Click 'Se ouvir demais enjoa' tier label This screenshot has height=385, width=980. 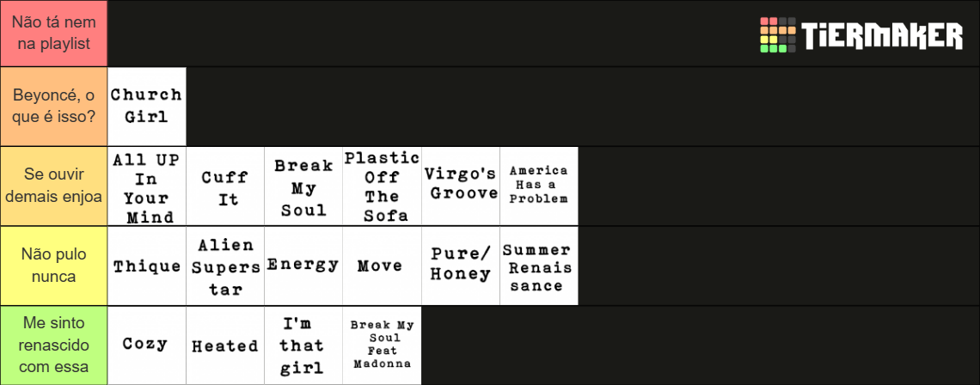pyautogui.click(x=54, y=186)
